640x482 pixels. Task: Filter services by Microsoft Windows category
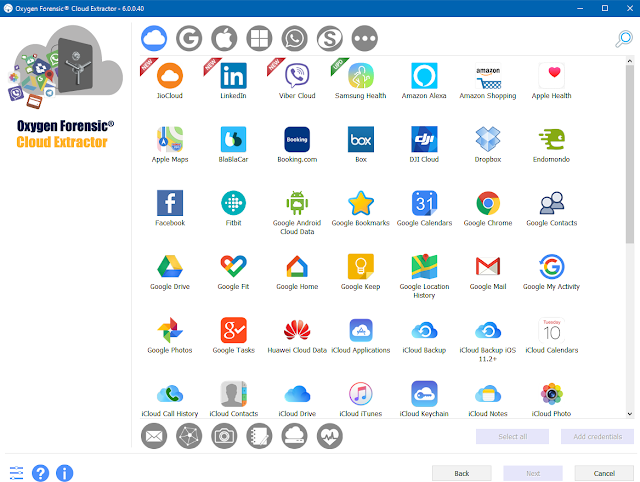259,38
